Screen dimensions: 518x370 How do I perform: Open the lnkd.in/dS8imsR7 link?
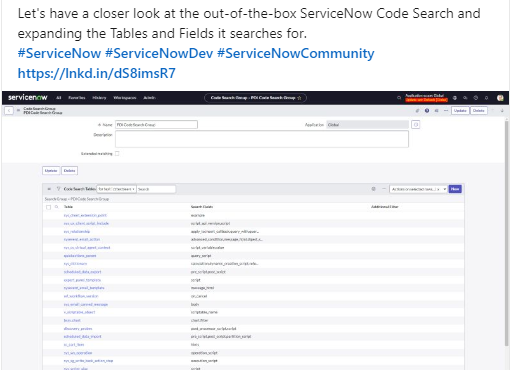coord(96,73)
